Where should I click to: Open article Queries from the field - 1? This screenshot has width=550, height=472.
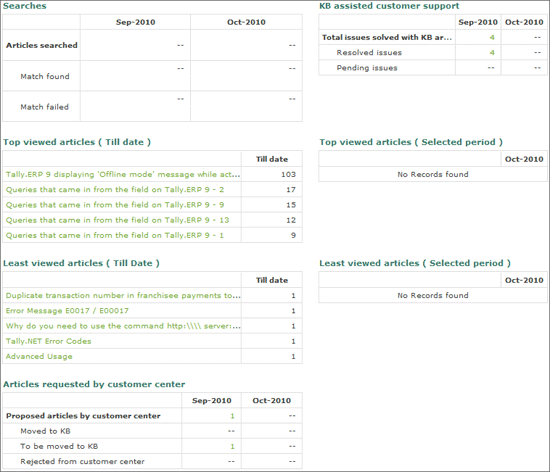pos(114,235)
